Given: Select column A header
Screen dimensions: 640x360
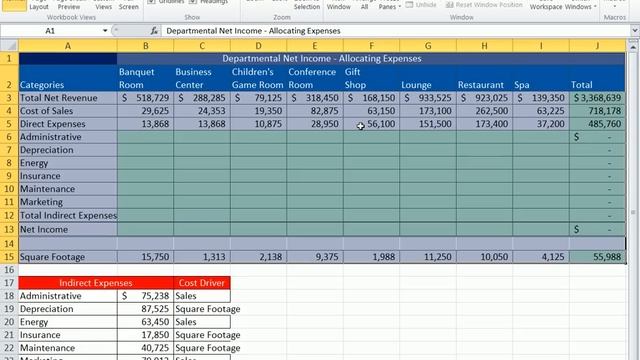Looking at the screenshot, I should point(68,46).
